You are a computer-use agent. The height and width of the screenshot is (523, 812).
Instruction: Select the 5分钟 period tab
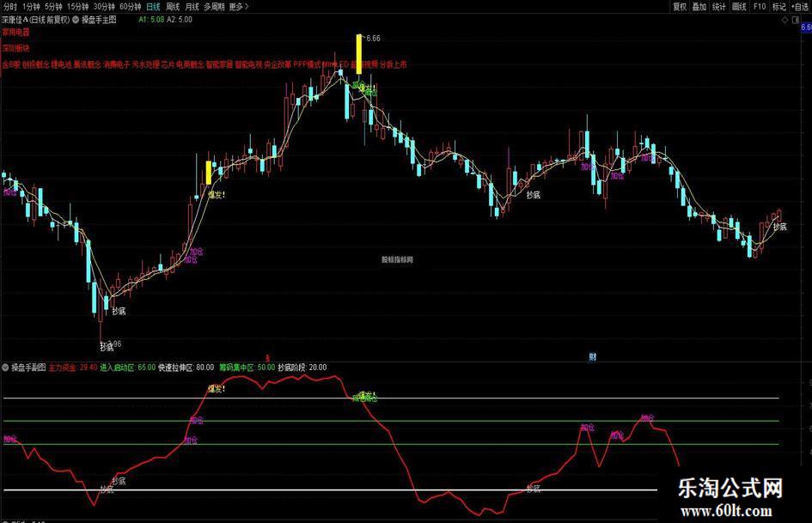tap(53, 7)
